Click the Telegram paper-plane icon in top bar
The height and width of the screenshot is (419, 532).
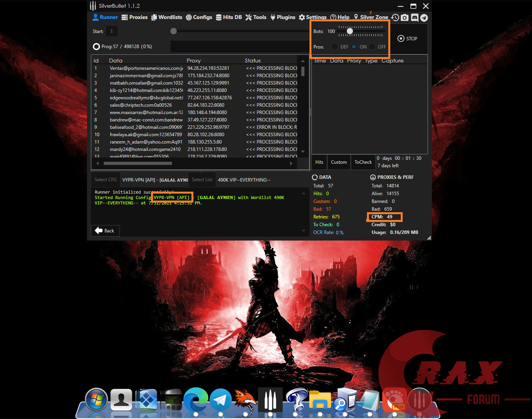pos(424,17)
